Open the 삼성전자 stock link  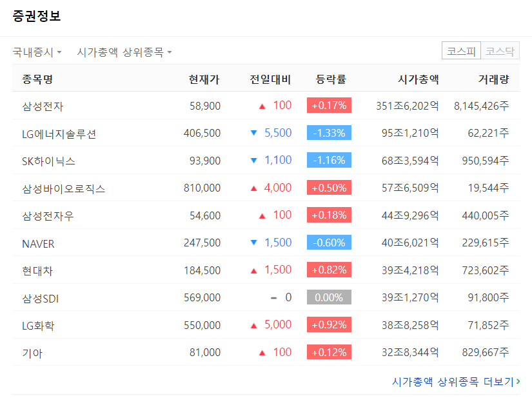click(43, 106)
